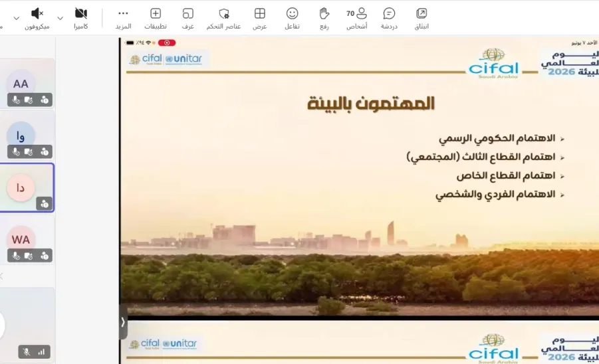Screen dimensions: 599x364
Task: Unmute the ميكروفون speaker icon
Action: point(37,14)
